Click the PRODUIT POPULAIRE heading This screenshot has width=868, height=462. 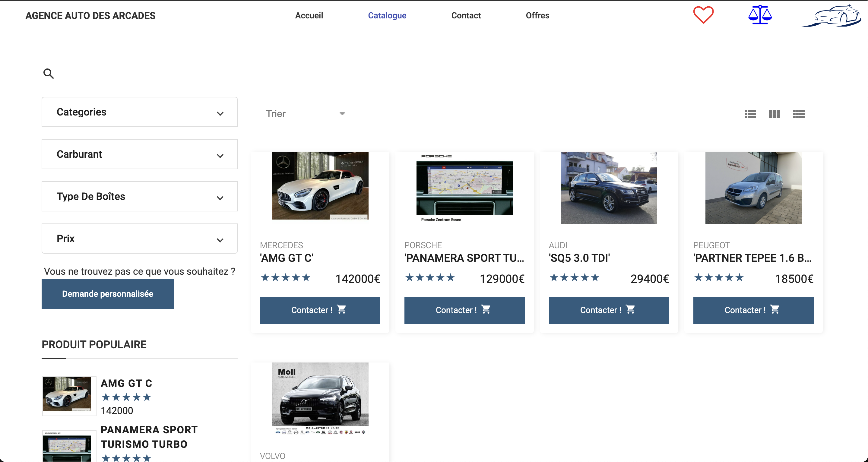[94, 345]
